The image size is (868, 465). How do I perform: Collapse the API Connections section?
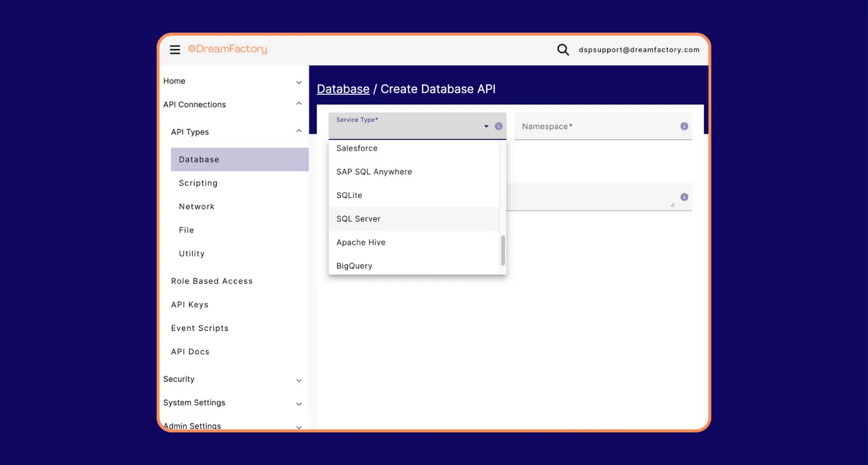pos(299,104)
